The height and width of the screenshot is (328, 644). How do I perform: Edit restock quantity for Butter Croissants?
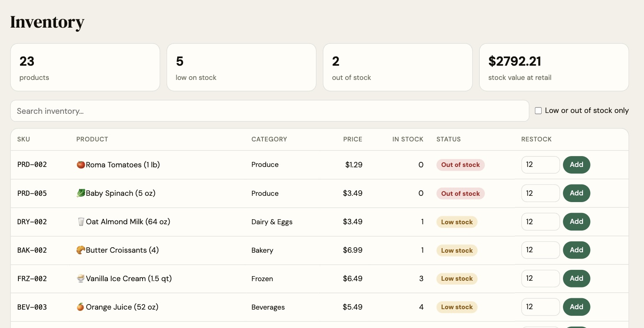[x=540, y=250]
